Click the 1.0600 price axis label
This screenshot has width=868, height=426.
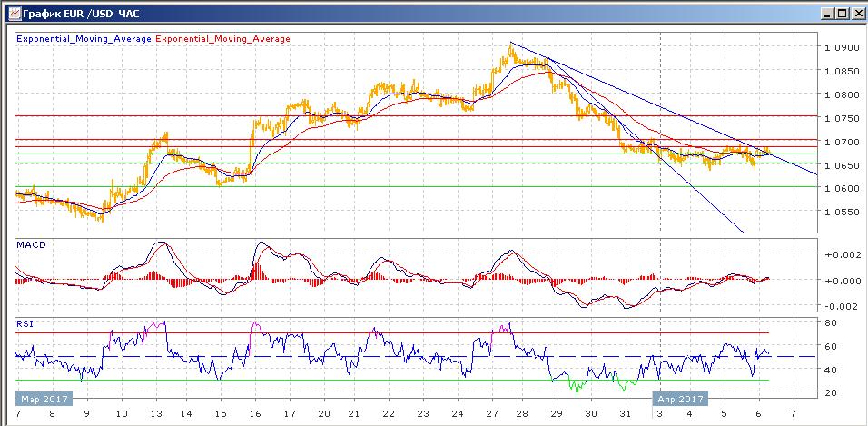841,188
